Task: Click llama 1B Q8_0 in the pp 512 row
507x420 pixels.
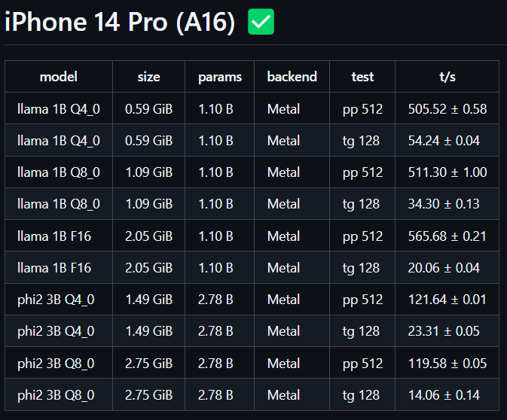Action: click(59, 172)
